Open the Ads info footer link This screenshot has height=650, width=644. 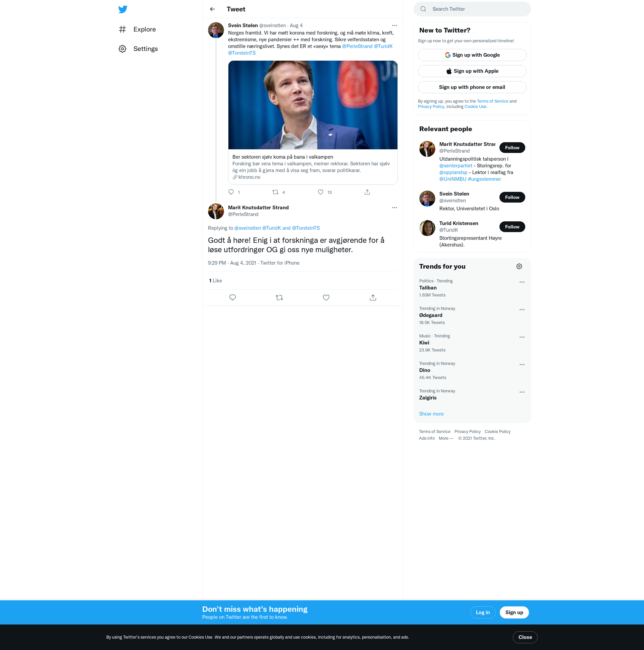(427, 438)
